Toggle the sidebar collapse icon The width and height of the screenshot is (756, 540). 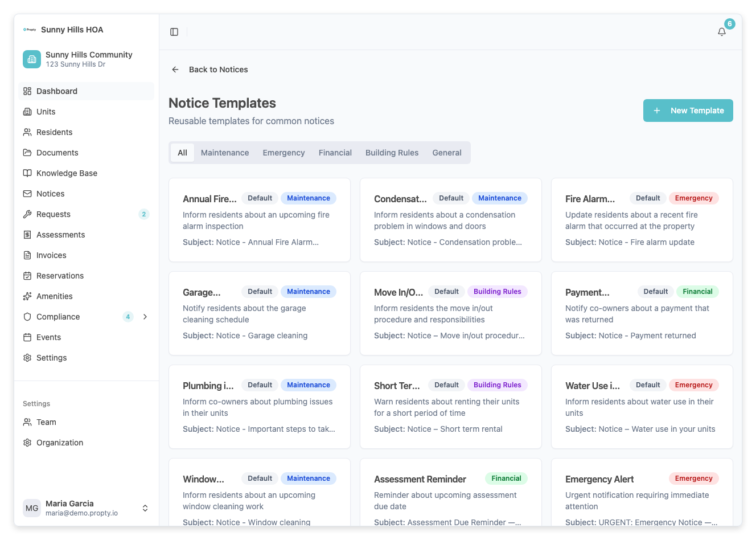click(x=174, y=31)
